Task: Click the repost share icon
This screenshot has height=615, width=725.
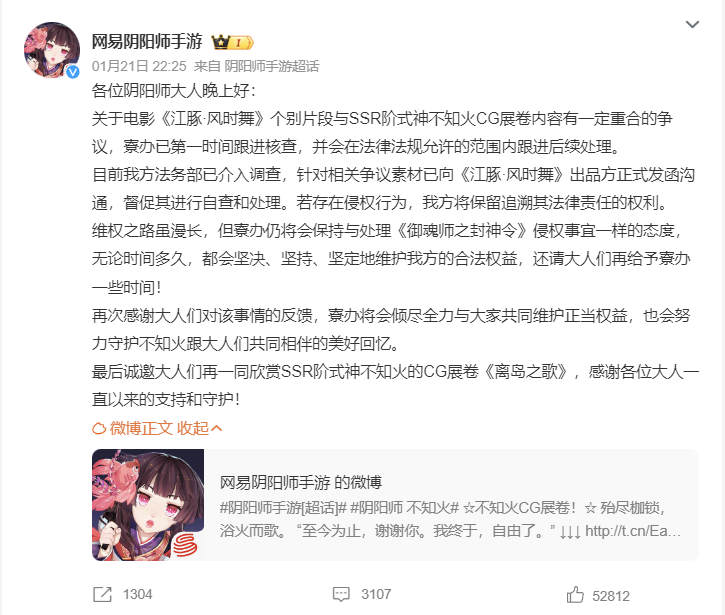Action: (x=102, y=594)
